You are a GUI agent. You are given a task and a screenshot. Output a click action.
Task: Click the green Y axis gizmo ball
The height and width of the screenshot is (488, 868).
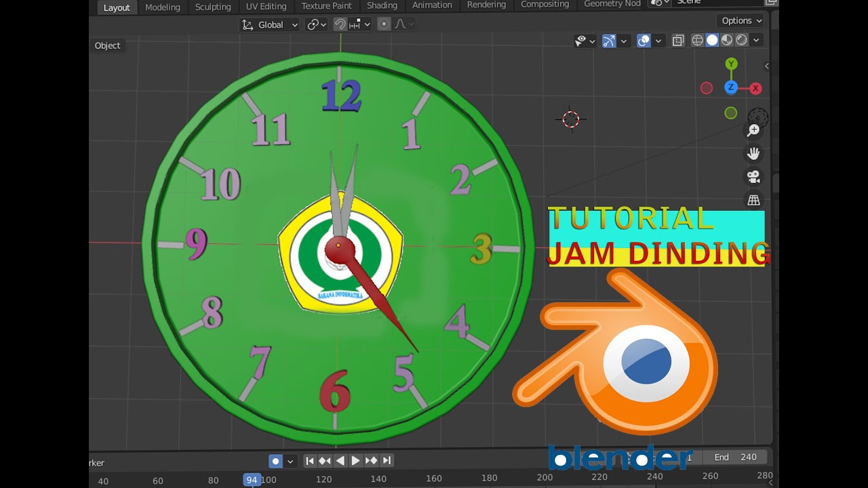pyautogui.click(x=731, y=64)
